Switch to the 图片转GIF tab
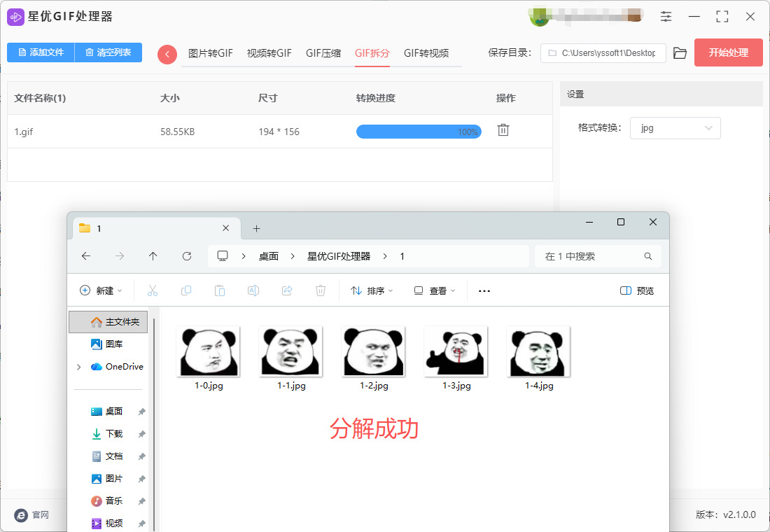 (211, 53)
